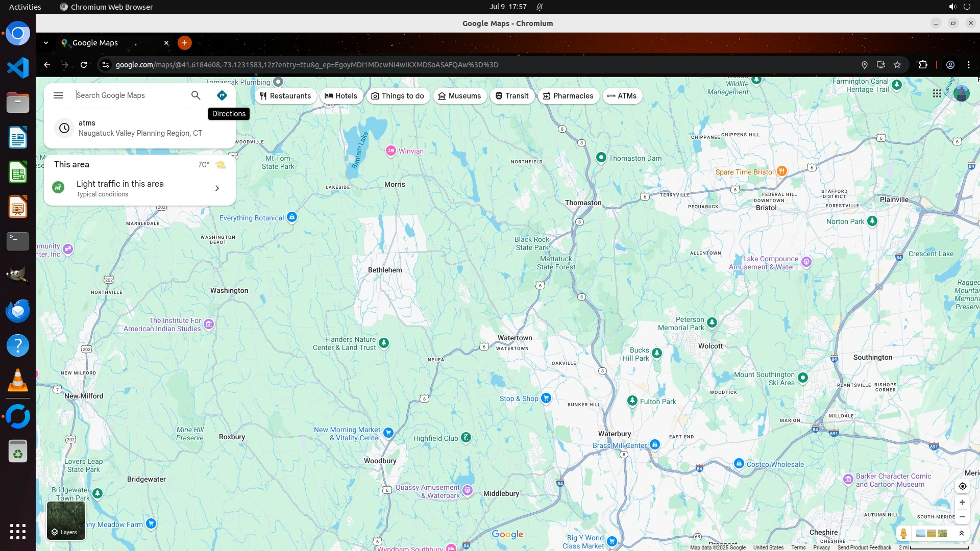Toggle the Layers satellite view thumbnail
980x551 pixels.
[x=66, y=520]
